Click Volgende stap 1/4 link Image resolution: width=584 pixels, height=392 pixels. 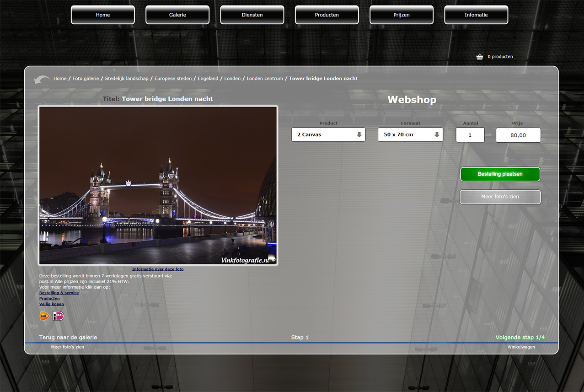coord(520,338)
